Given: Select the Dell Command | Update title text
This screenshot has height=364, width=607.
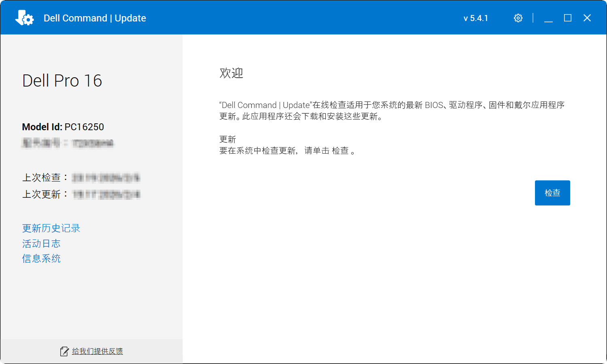Looking at the screenshot, I should click(95, 18).
